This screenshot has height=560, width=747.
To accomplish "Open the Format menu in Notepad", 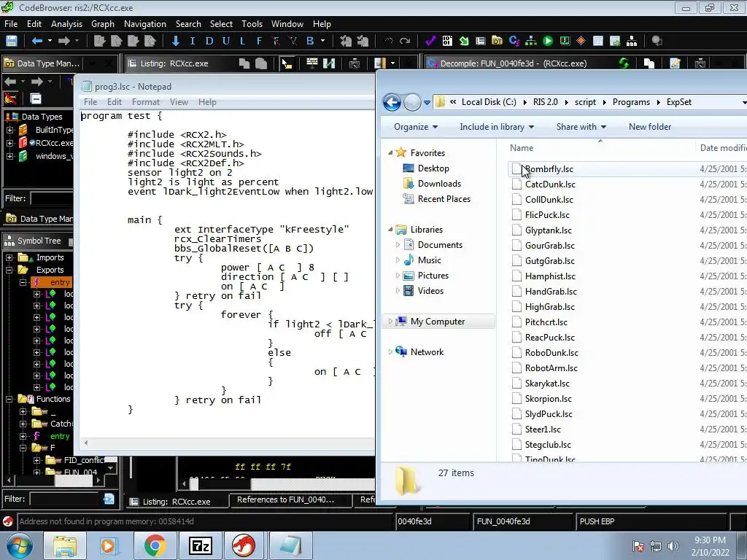I will pyautogui.click(x=146, y=102).
